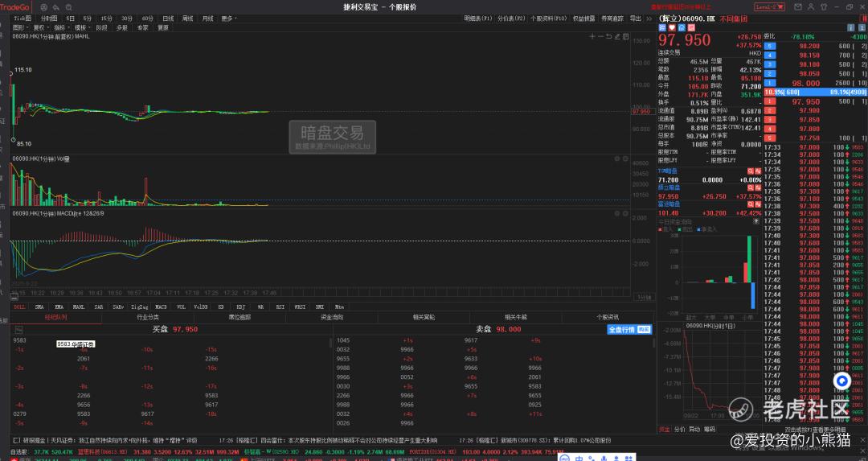Click the undo/restore arrow icon on chart
Viewport: 868px width, 461px height.
click(609, 36)
